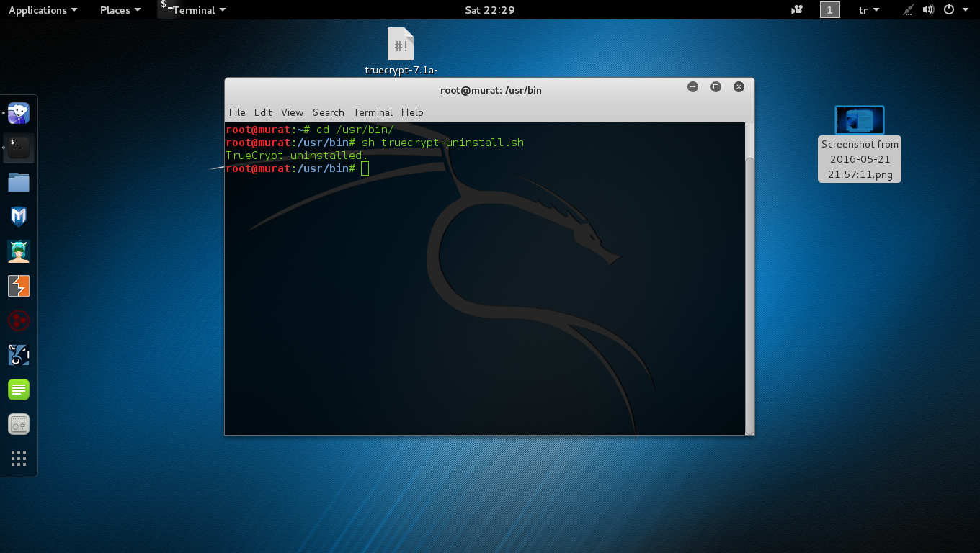Open the tr keyboard layout dropdown
Image resolution: width=980 pixels, height=553 pixels.
coord(869,10)
